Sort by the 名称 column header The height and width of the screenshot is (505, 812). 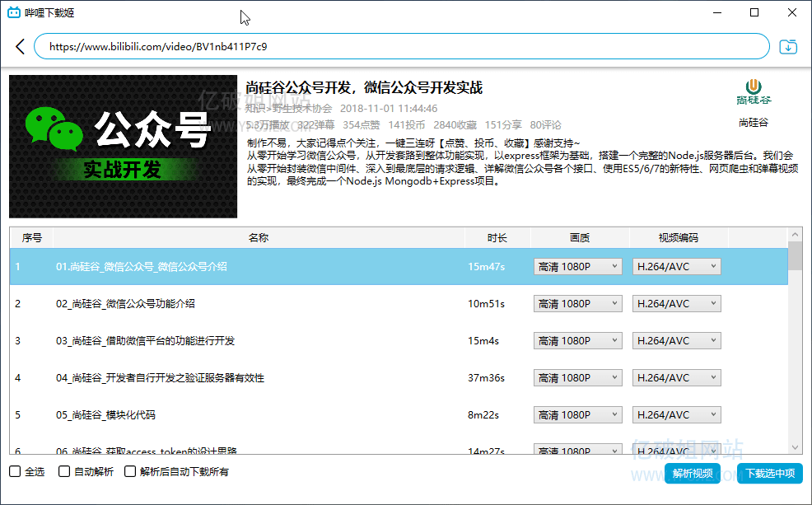pos(259,238)
